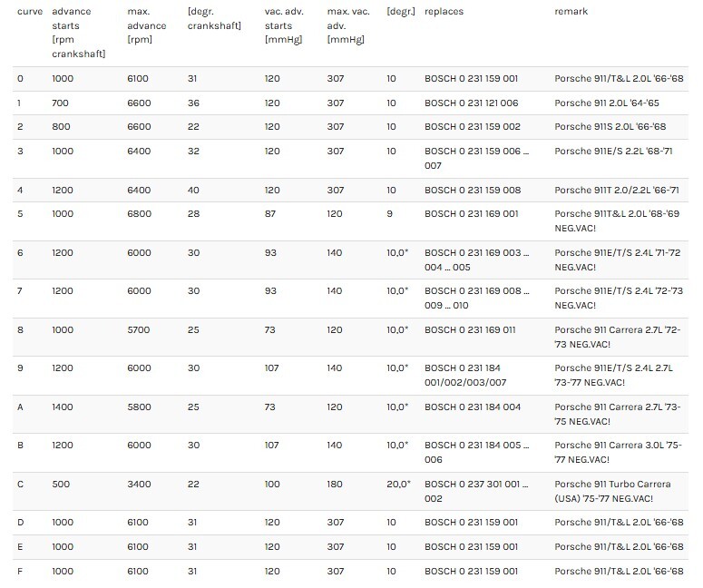703x588 pixels.
Task: Click the 'curve' column header
Action: pos(30,12)
